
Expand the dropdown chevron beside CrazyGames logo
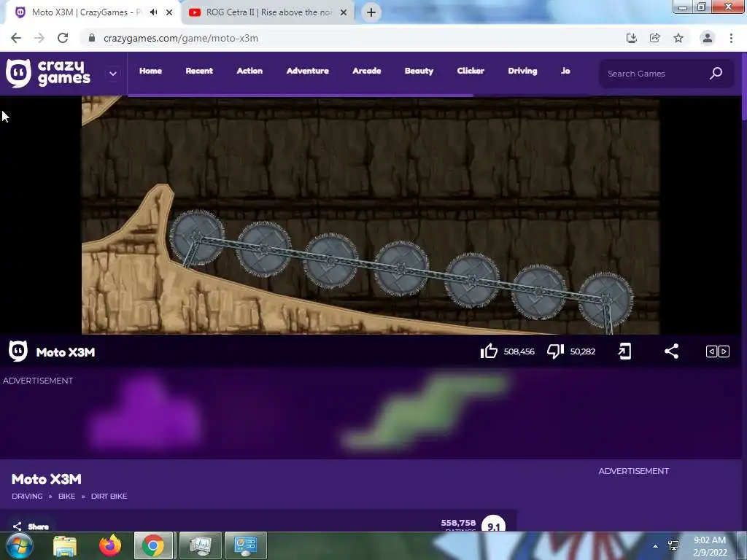[x=113, y=74]
